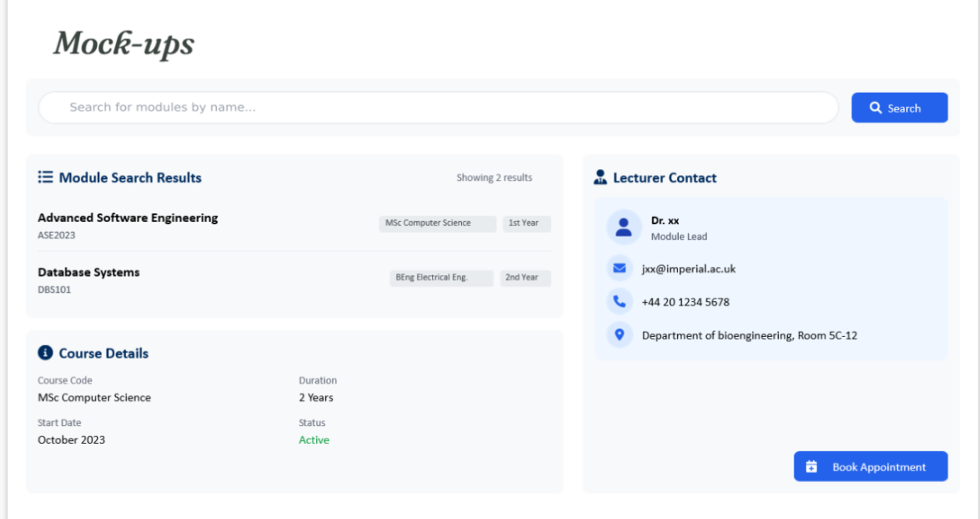The height and width of the screenshot is (519, 980).
Task: Click the list icon beside Module Search Results
Action: (x=46, y=177)
